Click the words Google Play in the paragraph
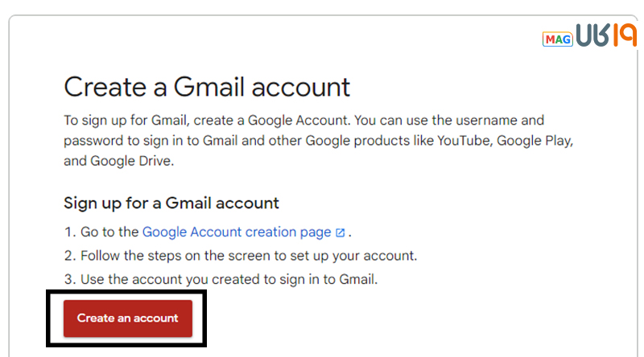 pos(534,141)
